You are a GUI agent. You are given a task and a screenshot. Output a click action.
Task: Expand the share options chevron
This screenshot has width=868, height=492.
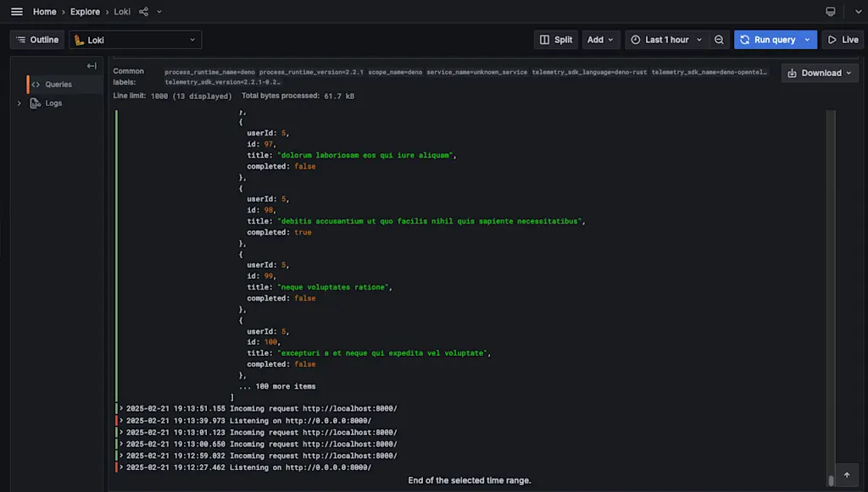tap(159, 12)
